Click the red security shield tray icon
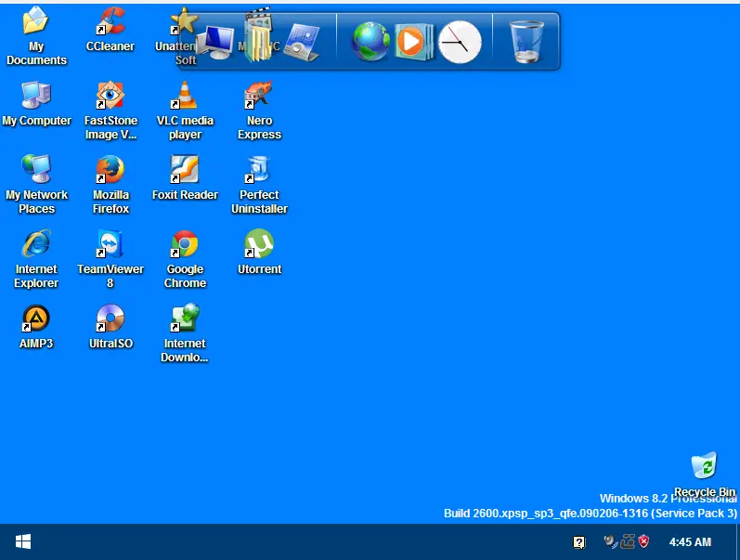Screen dimensions: 740x560 643,541
